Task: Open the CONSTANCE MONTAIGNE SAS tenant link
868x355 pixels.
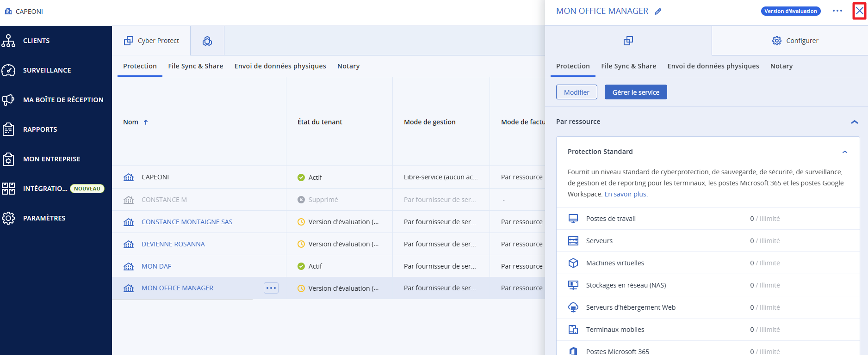Action: coord(187,222)
